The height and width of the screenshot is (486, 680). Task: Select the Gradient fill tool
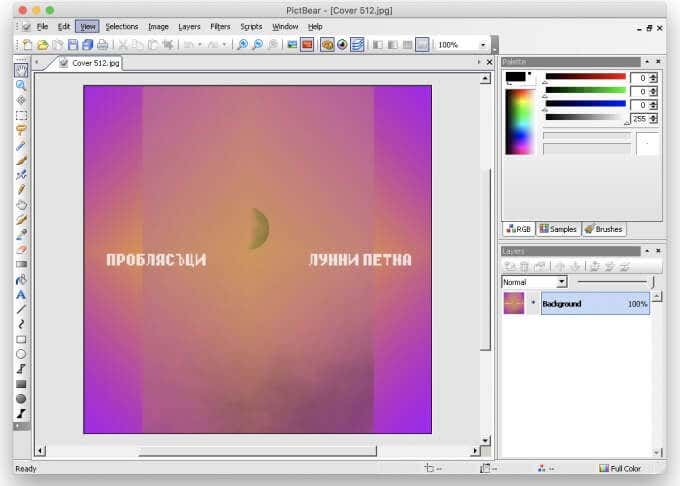click(x=21, y=264)
